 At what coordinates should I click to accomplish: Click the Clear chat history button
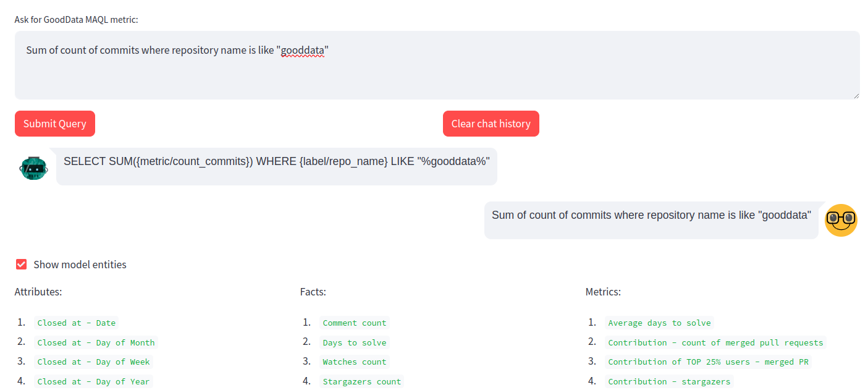point(491,123)
